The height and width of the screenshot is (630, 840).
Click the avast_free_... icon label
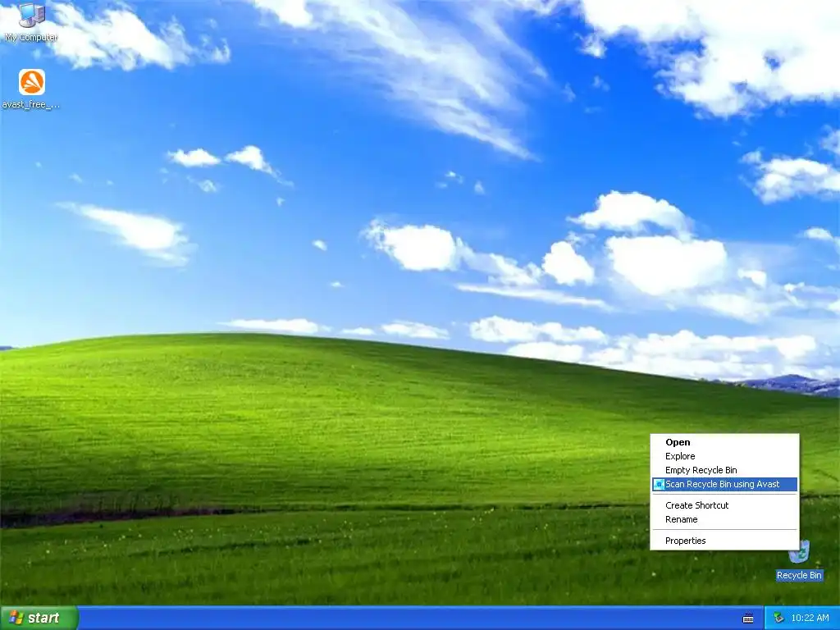pos(31,104)
